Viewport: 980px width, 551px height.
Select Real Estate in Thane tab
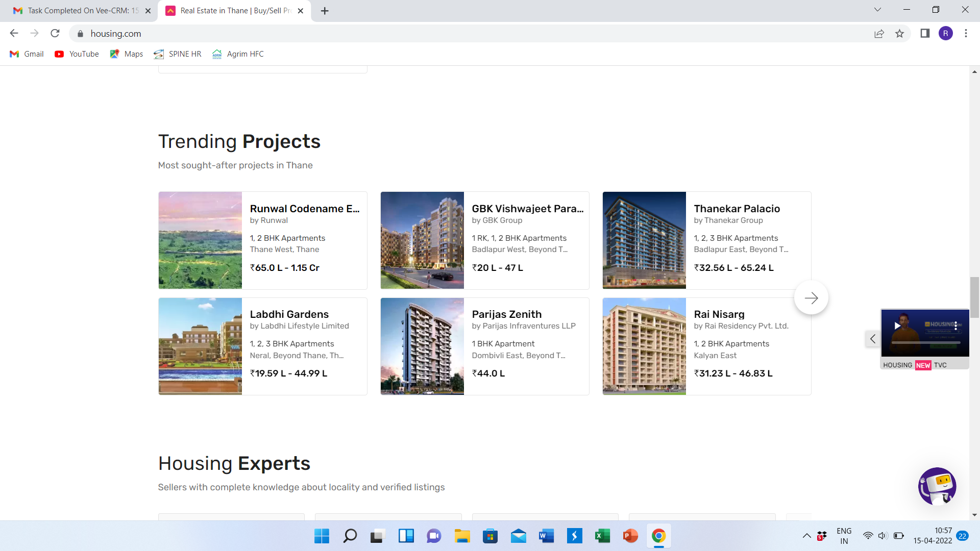(x=235, y=11)
